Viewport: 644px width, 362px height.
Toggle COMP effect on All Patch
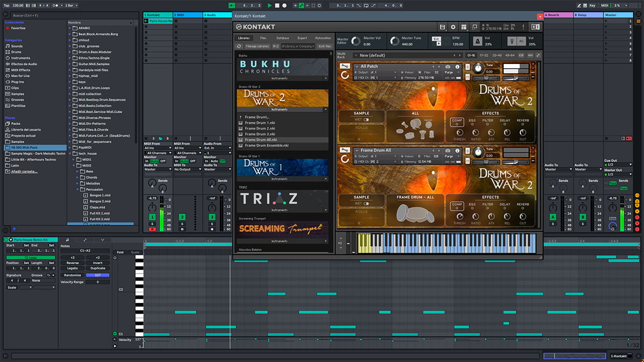[457, 122]
